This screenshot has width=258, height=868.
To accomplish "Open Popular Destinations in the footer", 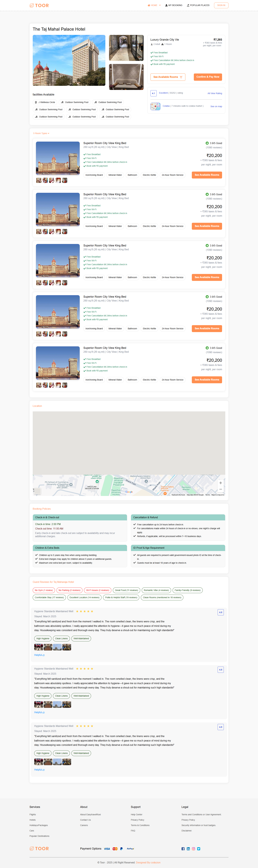I will coord(39,836).
